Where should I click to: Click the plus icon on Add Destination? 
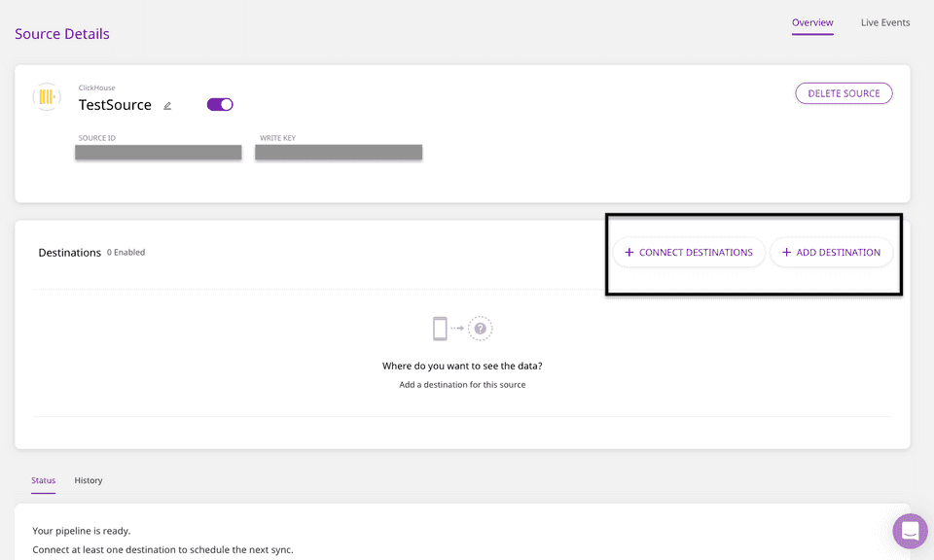[786, 253]
